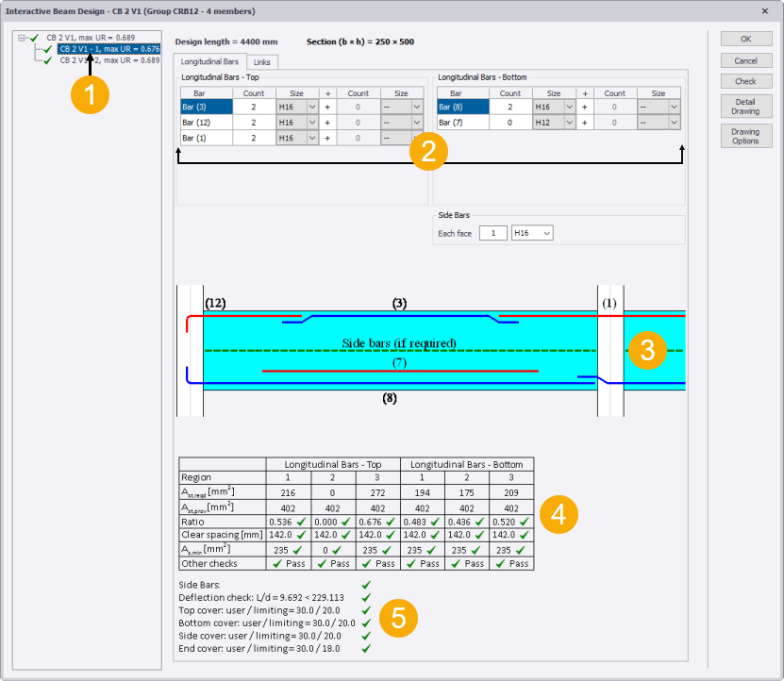Open Drawing Options
784x681 pixels.
coord(745,136)
